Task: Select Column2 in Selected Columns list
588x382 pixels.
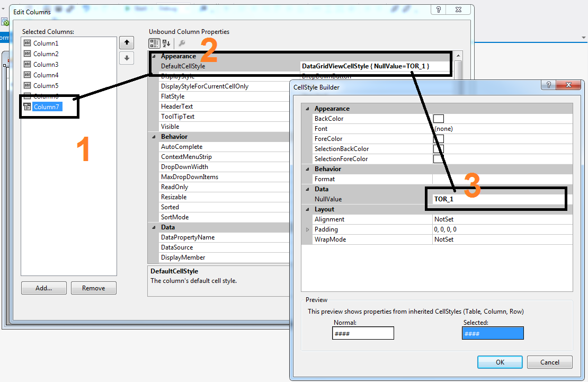Action: tap(46, 54)
